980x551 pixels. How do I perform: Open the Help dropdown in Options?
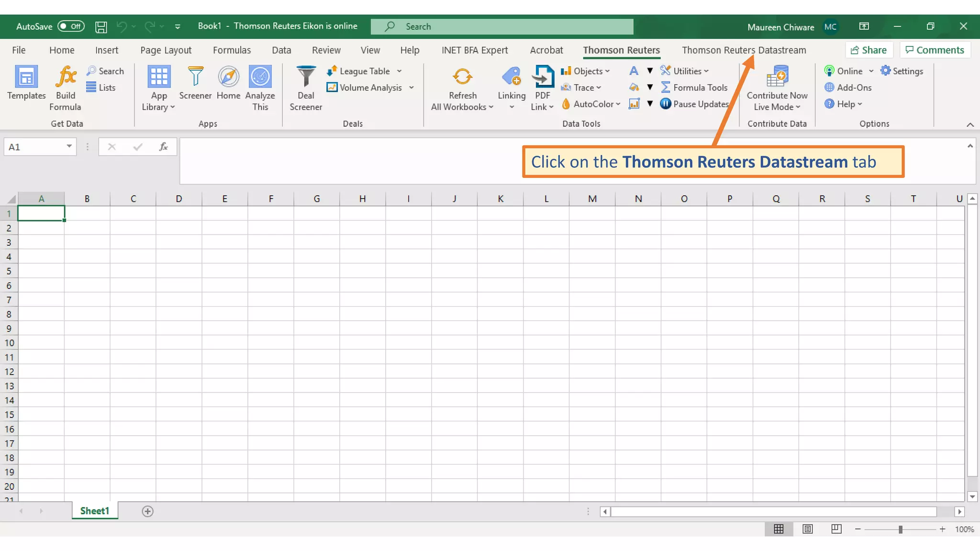pyautogui.click(x=843, y=104)
